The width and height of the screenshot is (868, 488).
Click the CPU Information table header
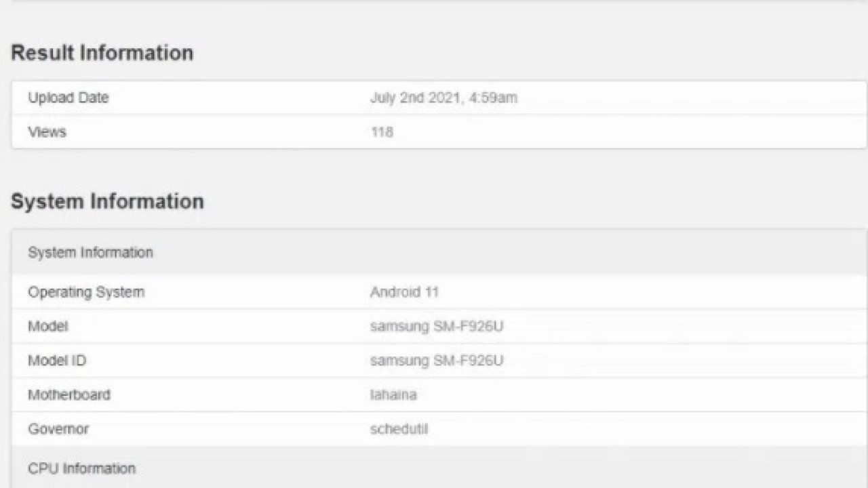coord(81,468)
